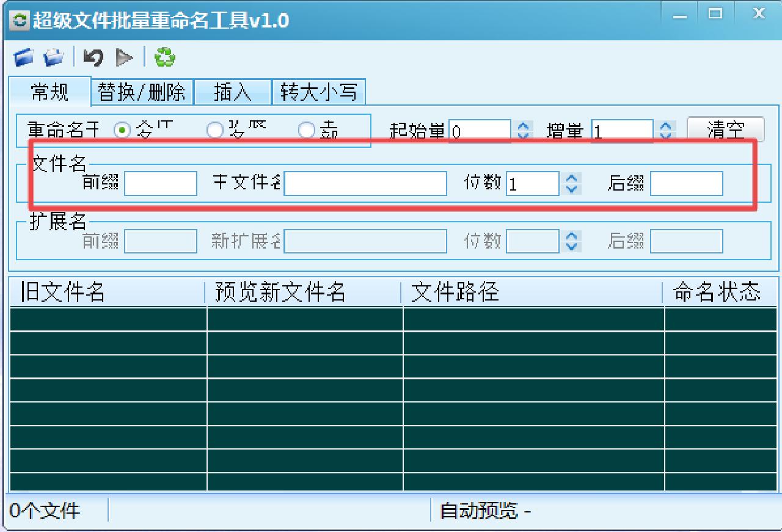Decrease 起始量 using its down arrow
This screenshot has height=532, width=782.
pyautogui.click(x=524, y=134)
